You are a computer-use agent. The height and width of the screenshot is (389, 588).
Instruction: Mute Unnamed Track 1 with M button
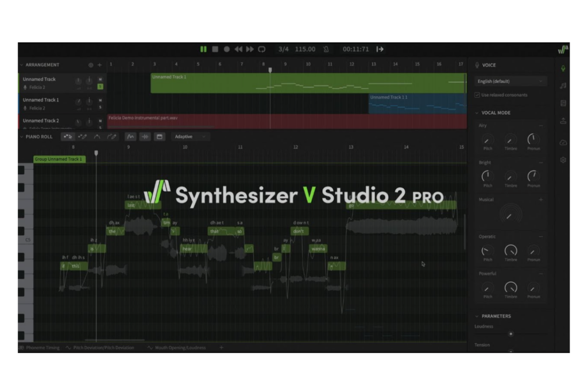(100, 100)
